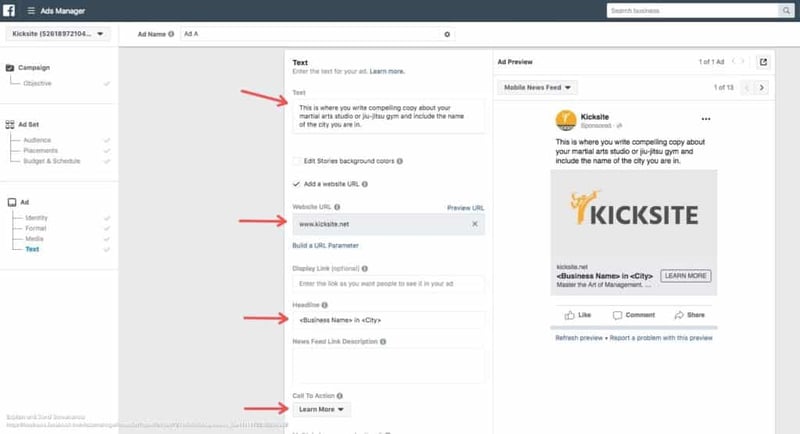Viewport: 800px width, 434px height.
Task: Select Budget & Schedule under Ad Set
Action: tap(52, 161)
